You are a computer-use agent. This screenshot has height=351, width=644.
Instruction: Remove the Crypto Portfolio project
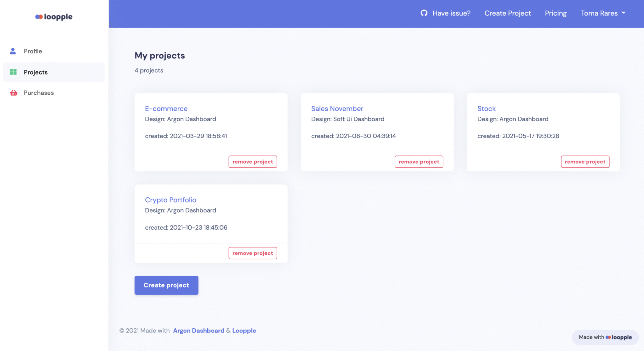[253, 253]
